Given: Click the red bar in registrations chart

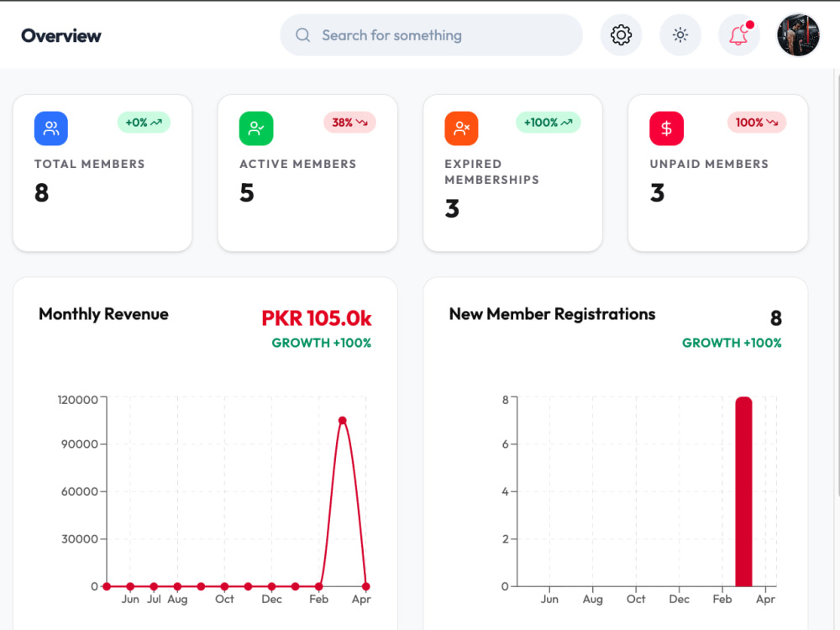Looking at the screenshot, I should [743, 491].
